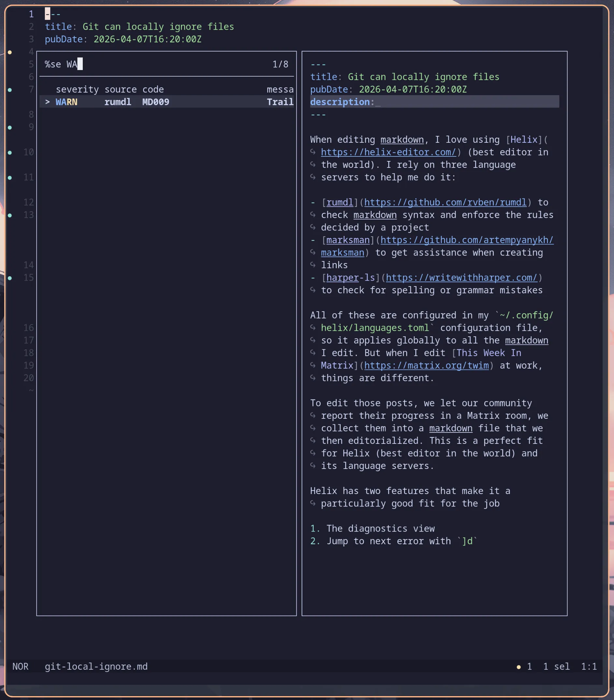Screen dimensions: 614x700
Task: Click the '>' selection arrow on the WARN row
Action: coord(48,102)
